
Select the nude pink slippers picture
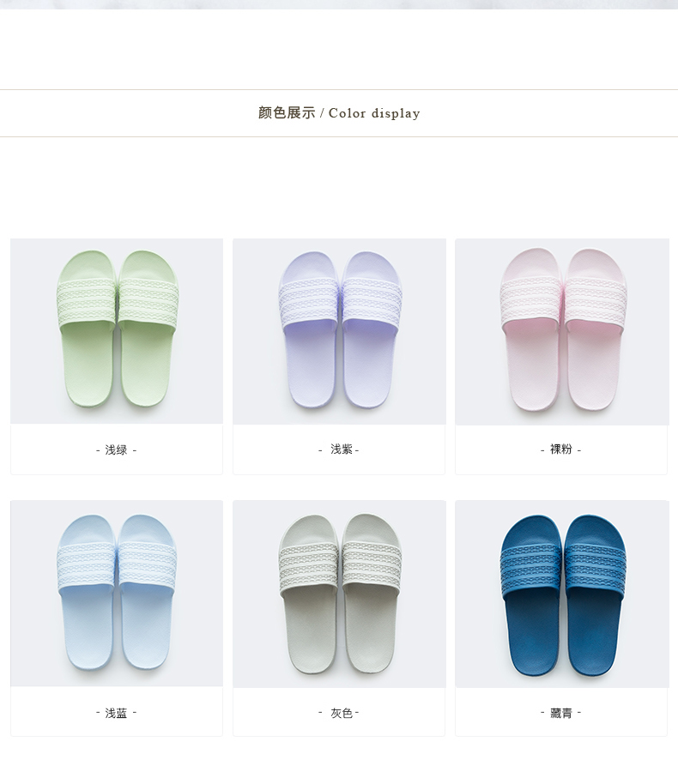pos(562,332)
